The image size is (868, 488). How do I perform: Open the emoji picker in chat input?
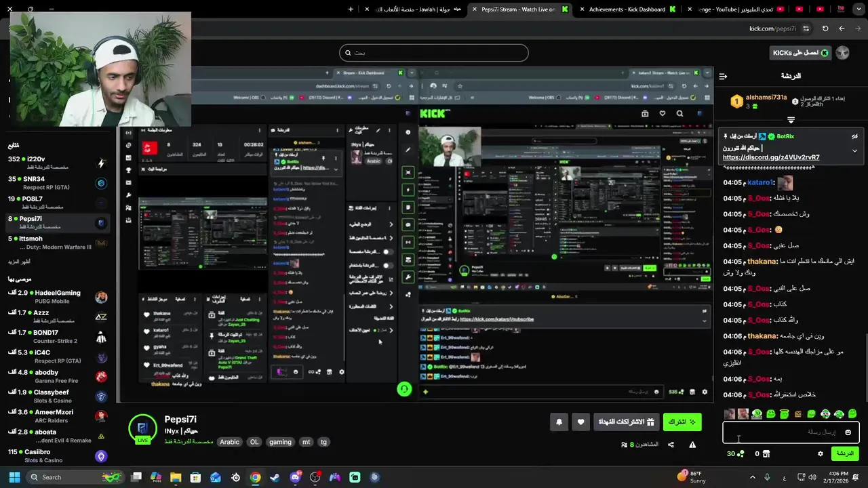pos(848,432)
